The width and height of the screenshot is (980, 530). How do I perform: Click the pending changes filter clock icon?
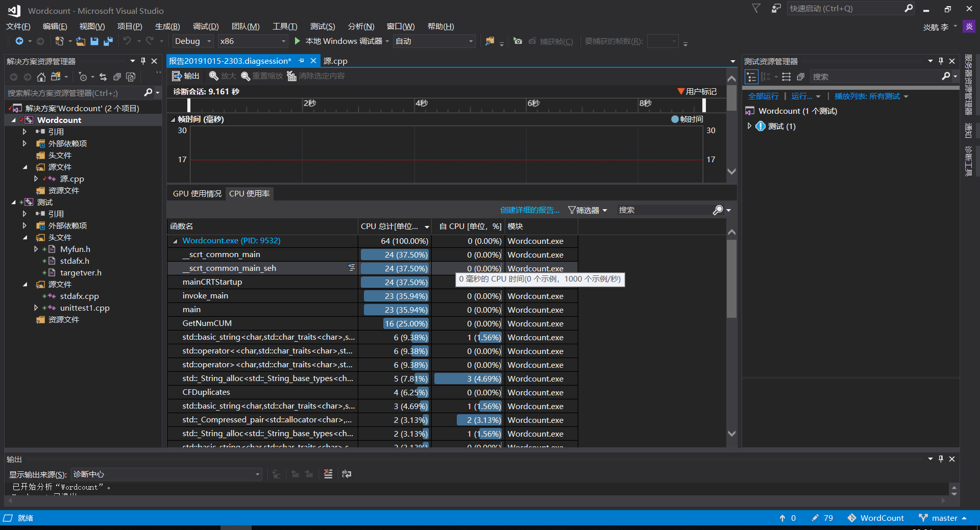83,77
